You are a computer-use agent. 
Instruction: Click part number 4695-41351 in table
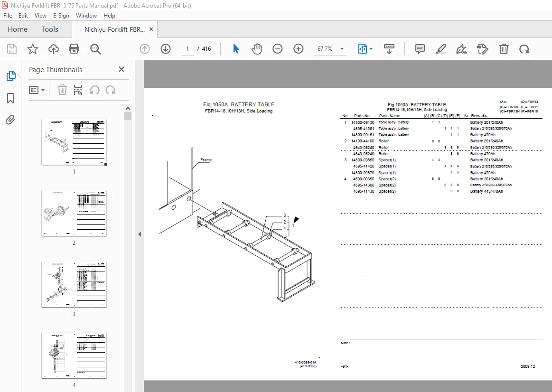(364, 129)
